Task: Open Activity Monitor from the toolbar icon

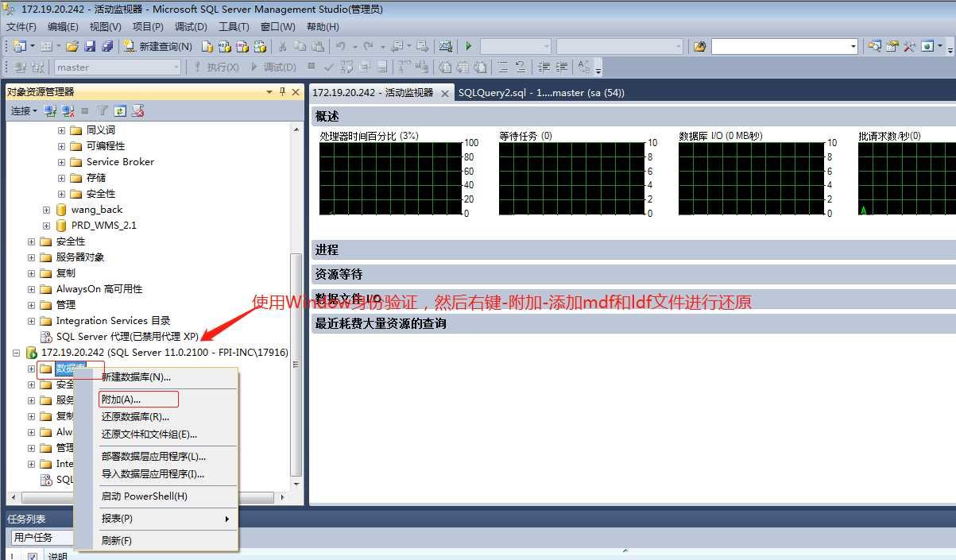Action: (446, 47)
